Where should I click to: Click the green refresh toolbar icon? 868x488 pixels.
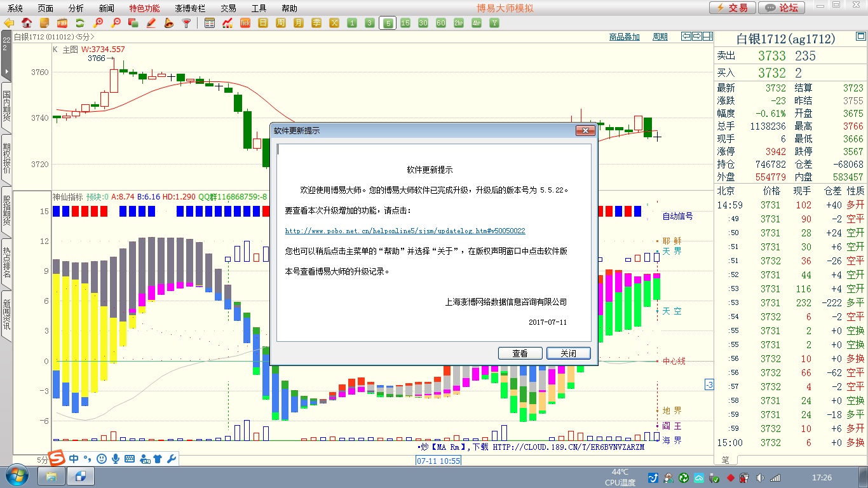[x=80, y=23]
